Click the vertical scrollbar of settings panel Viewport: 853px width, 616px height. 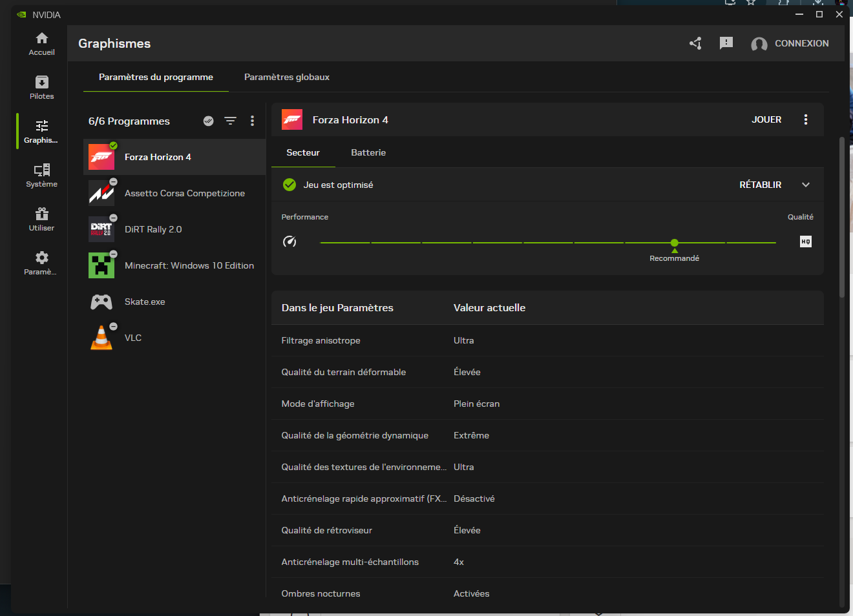(x=841, y=217)
